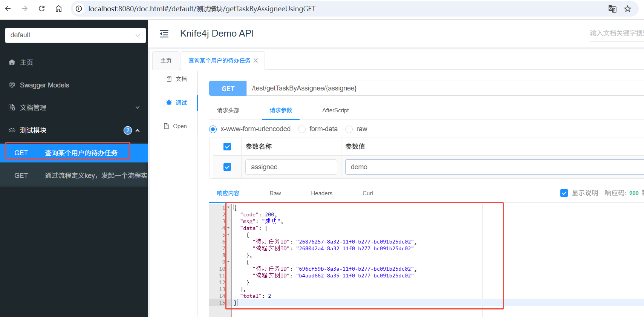
Task: Click the 文档 document icon
Action: pyautogui.click(x=169, y=79)
